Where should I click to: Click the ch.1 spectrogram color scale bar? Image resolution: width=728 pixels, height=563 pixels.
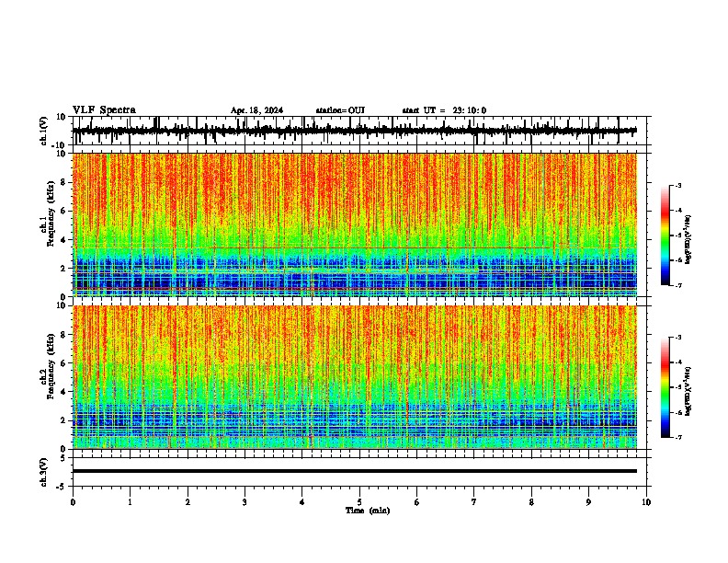[x=665, y=236]
